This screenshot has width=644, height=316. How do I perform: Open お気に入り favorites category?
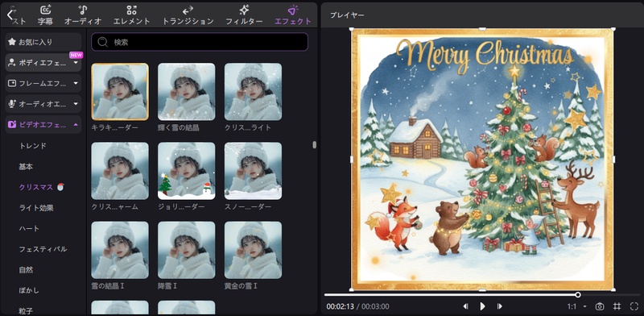pos(43,42)
